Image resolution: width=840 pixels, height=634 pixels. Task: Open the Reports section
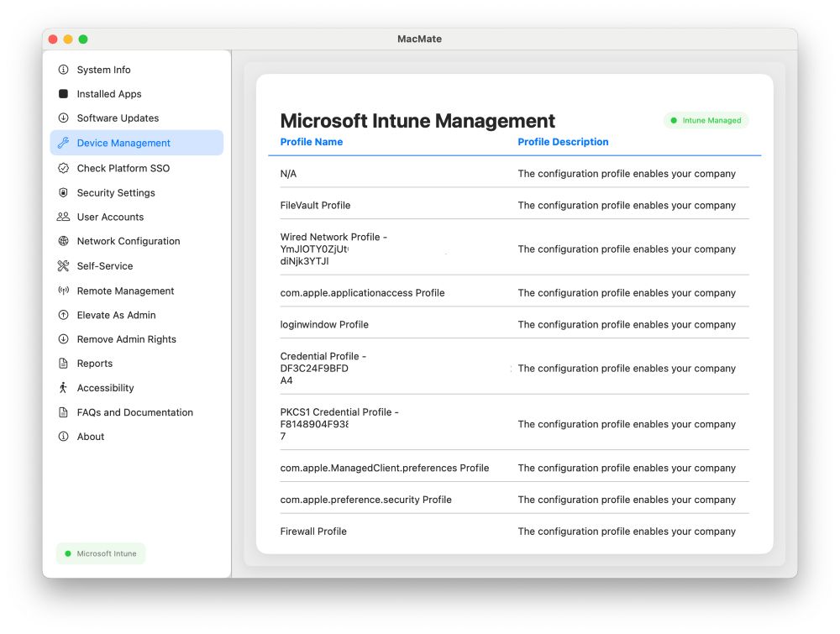click(137, 363)
